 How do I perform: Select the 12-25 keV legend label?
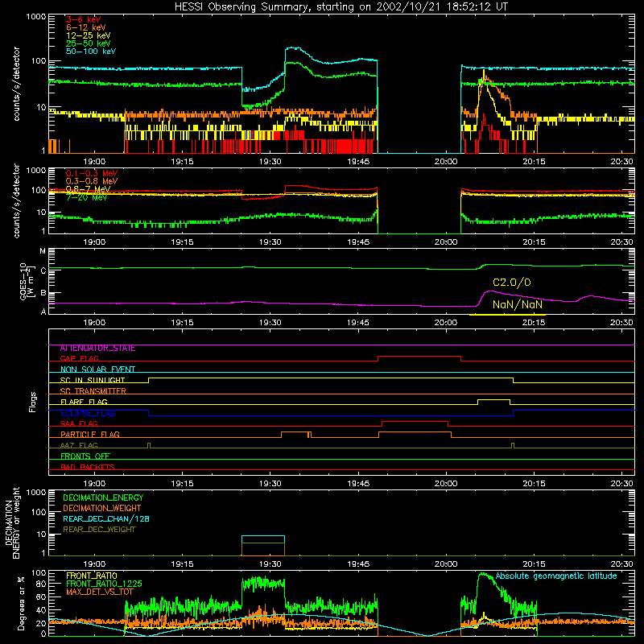89,35
